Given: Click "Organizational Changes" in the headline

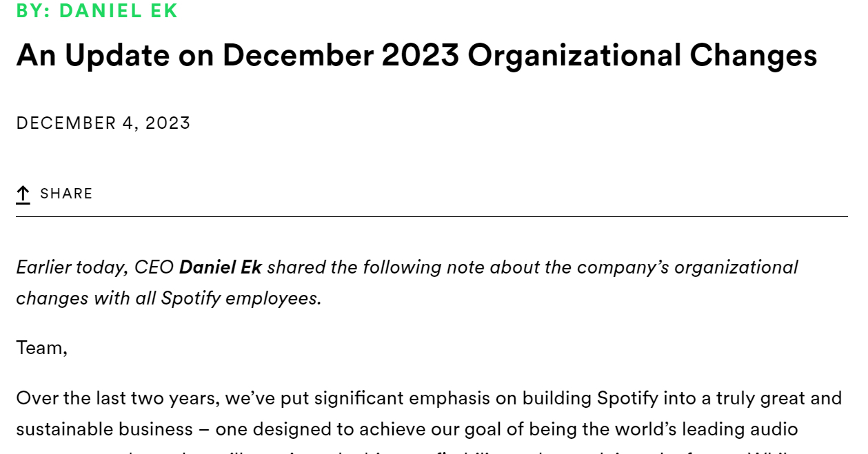Looking at the screenshot, I should tap(642, 55).
